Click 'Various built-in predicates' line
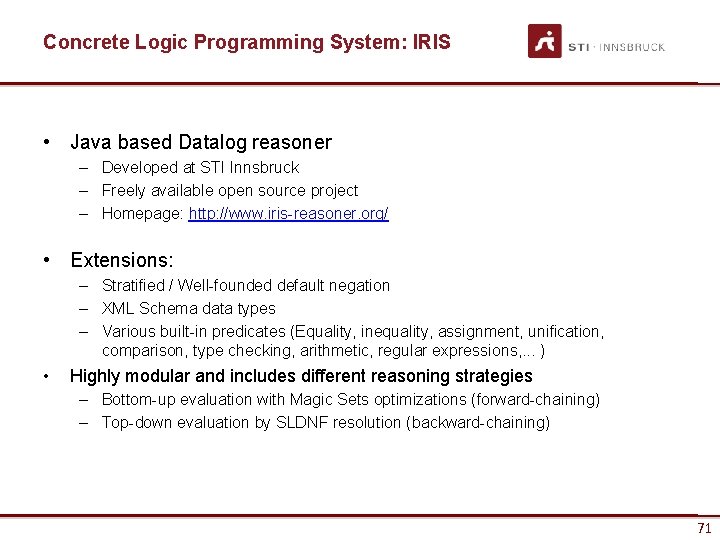Image resolution: width=720 pixels, height=540 pixels. [353, 341]
